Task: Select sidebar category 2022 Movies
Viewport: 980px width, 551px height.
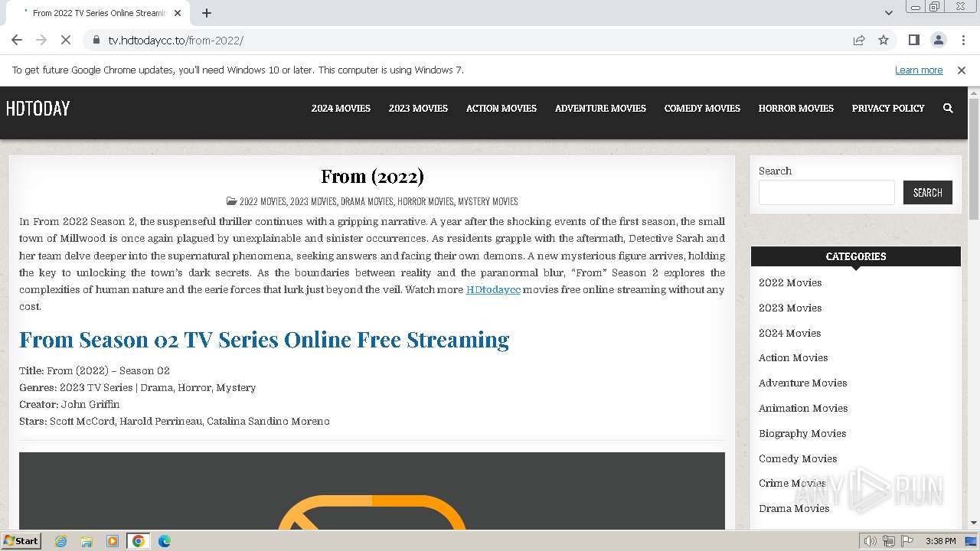Action: click(x=790, y=282)
